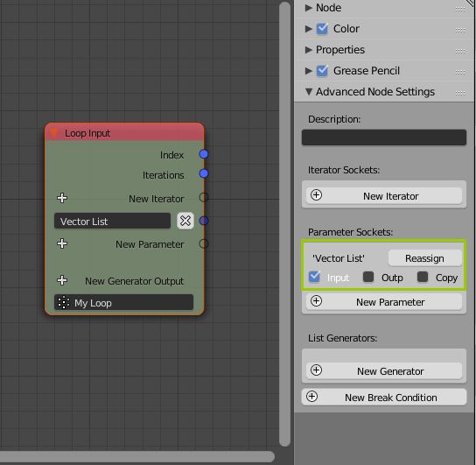
Task: Grab the Advanced Node Settings drag handle
Action: (460, 93)
